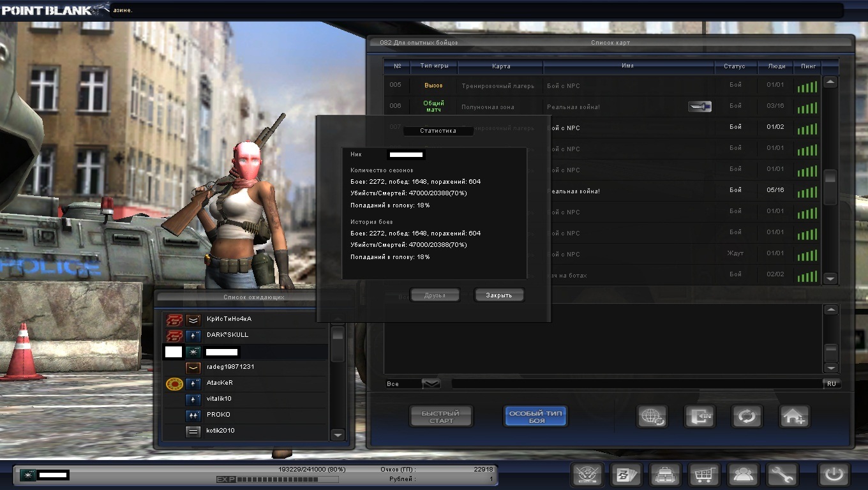868x490 pixels.
Task: Select player KpИcTиHo4kA in waiting list
Action: [246, 319]
